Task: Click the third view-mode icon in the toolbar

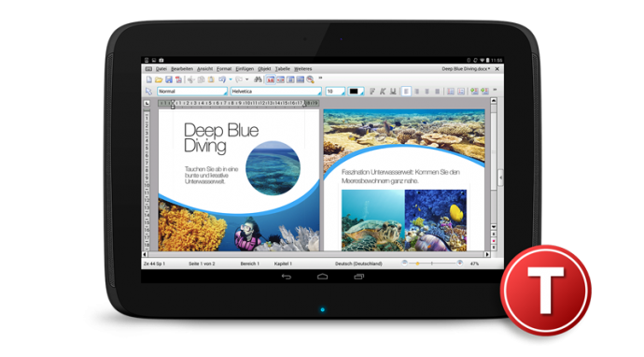Action: tap(290, 79)
